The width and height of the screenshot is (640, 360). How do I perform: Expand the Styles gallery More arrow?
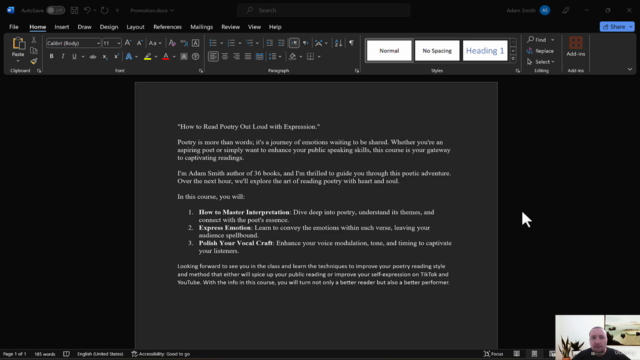tap(513, 59)
